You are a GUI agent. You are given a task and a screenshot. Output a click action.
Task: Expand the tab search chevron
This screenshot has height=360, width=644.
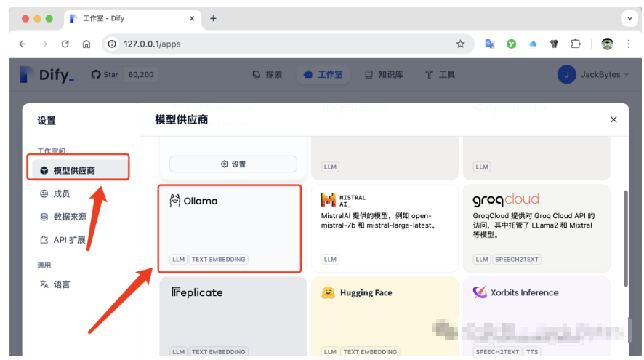coord(629,18)
